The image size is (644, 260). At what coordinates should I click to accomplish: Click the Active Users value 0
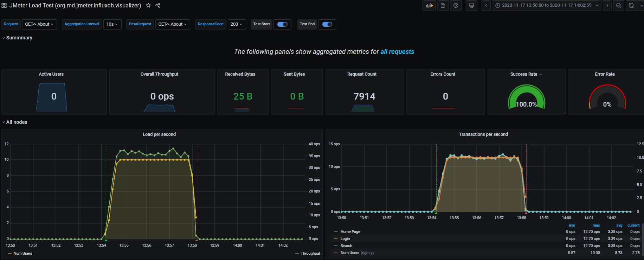pos(54,96)
